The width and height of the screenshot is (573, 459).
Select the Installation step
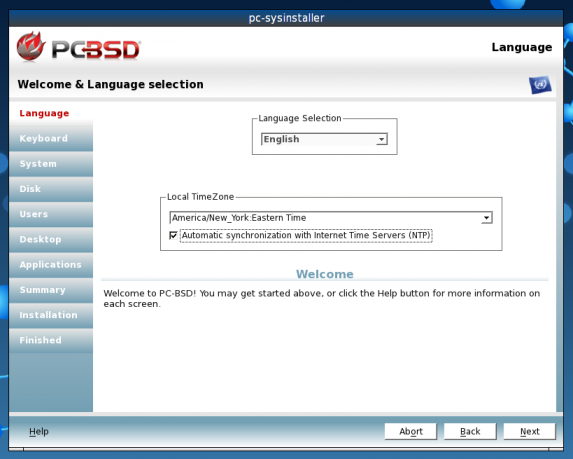(51, 315)
